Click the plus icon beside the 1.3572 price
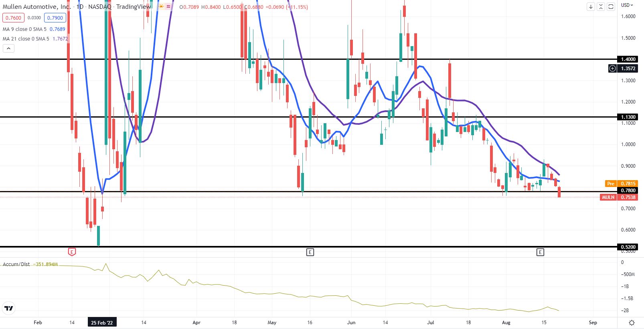Screen dimensions: 644x329 [x=612, y=68]
